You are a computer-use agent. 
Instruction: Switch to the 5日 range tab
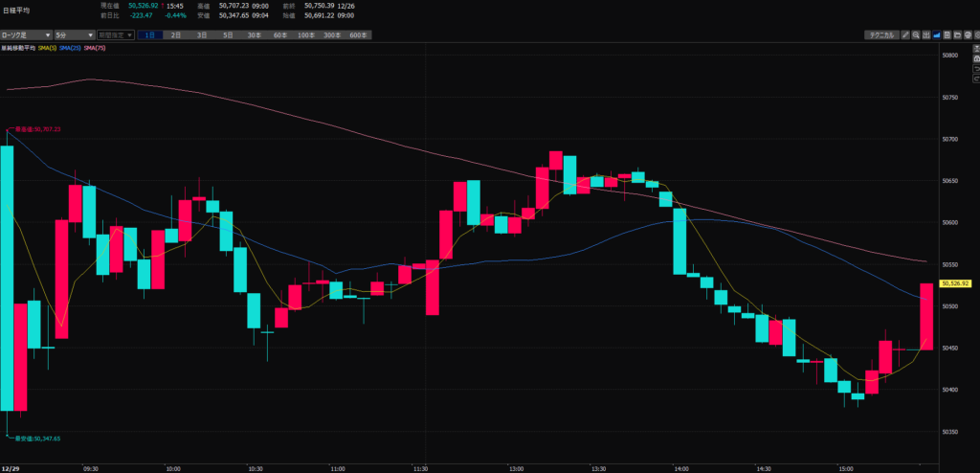pos(228,34)
